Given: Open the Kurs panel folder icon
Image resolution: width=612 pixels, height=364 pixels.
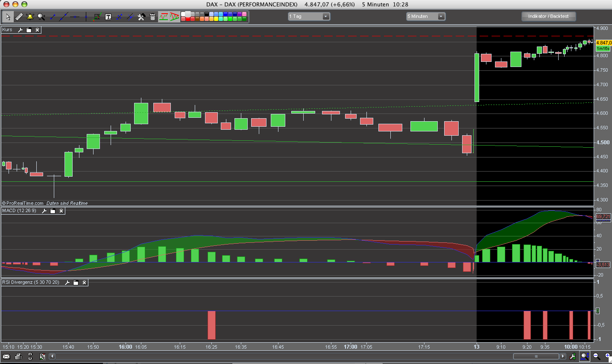Looking at the screenshot, I should pos(29,30).
